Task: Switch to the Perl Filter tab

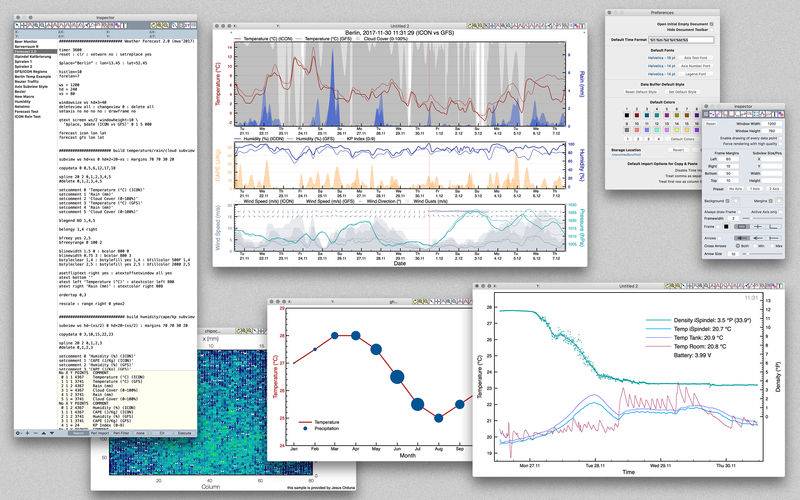Action: 121,433
